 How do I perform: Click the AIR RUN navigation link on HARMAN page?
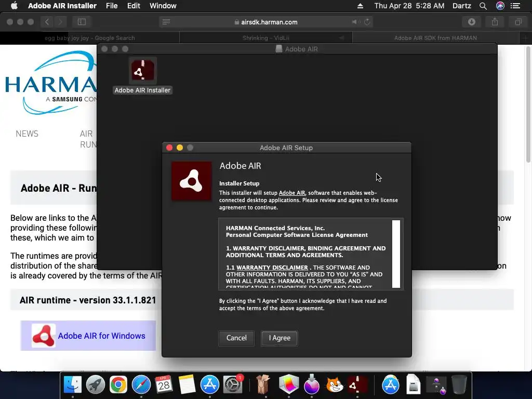pos(88,139)
